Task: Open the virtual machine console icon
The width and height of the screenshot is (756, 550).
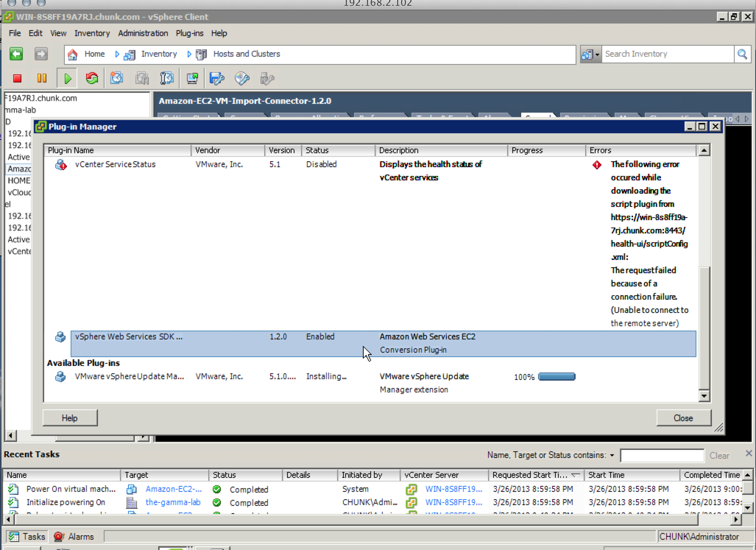Action: tap(192, 78)
